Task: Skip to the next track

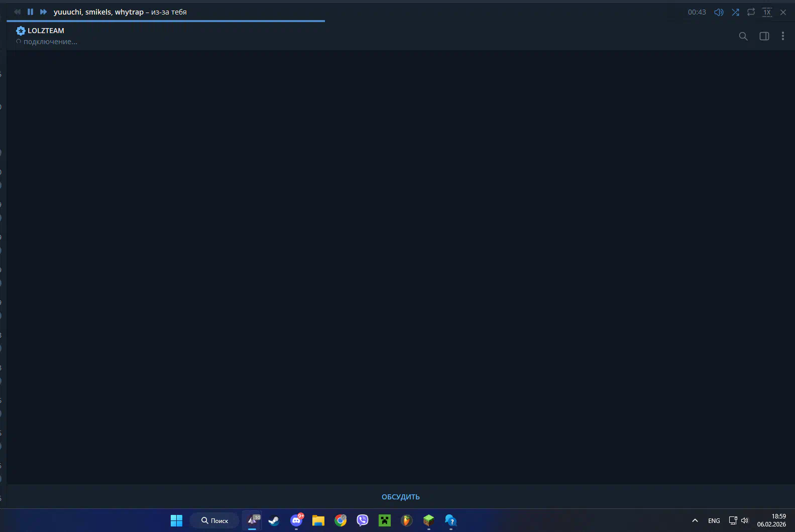Action: tap(43, 12)
